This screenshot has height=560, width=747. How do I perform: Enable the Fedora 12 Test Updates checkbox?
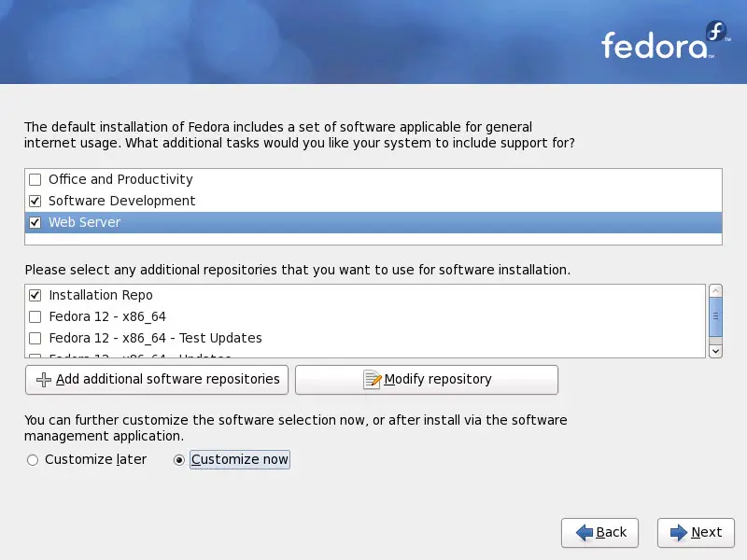[x=35, y=338]
